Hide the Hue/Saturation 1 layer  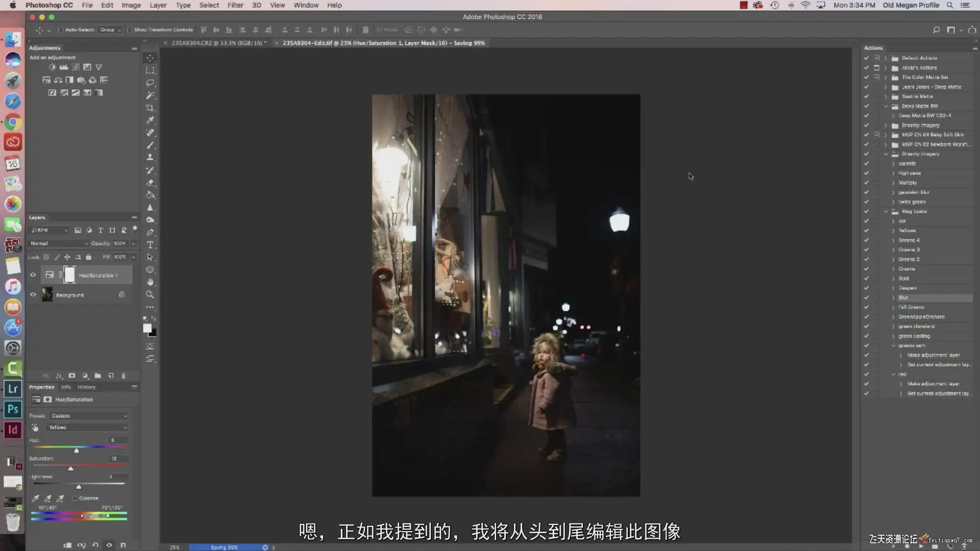(33, 275)
